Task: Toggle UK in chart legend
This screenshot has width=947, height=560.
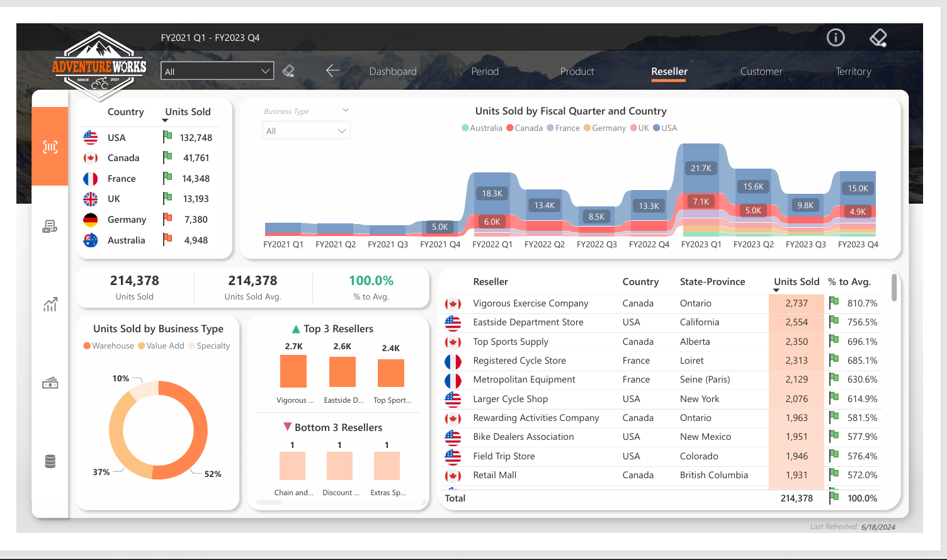Action: (640, 128)
